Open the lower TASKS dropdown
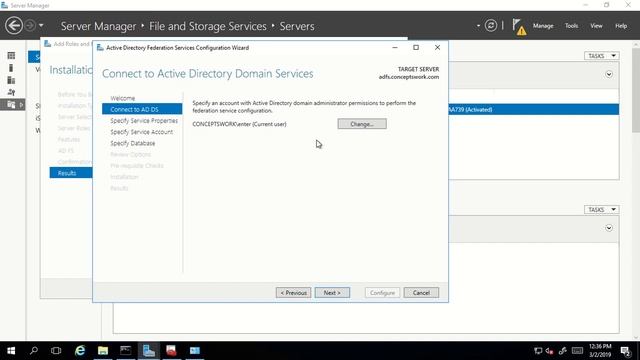640x360 pixels. (602, 209)
